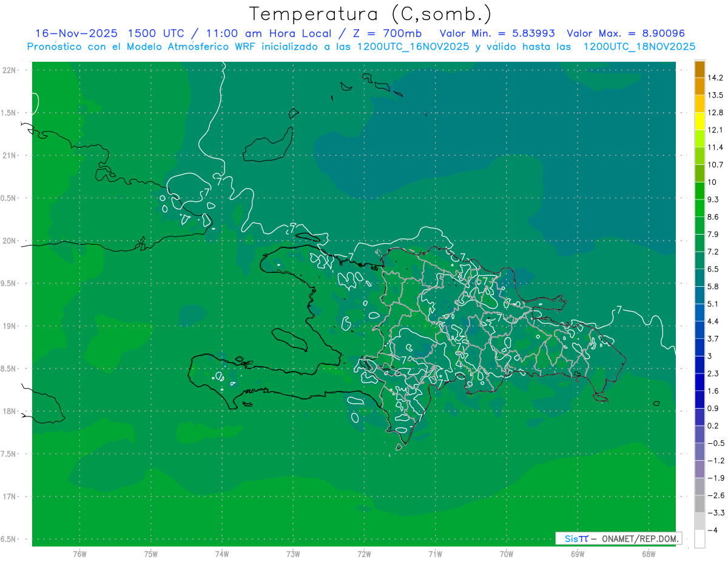Click the '12.1' colorbar value
Image resolution: width=728 pixels, height=562 pixels.
[x=715, y=130]
